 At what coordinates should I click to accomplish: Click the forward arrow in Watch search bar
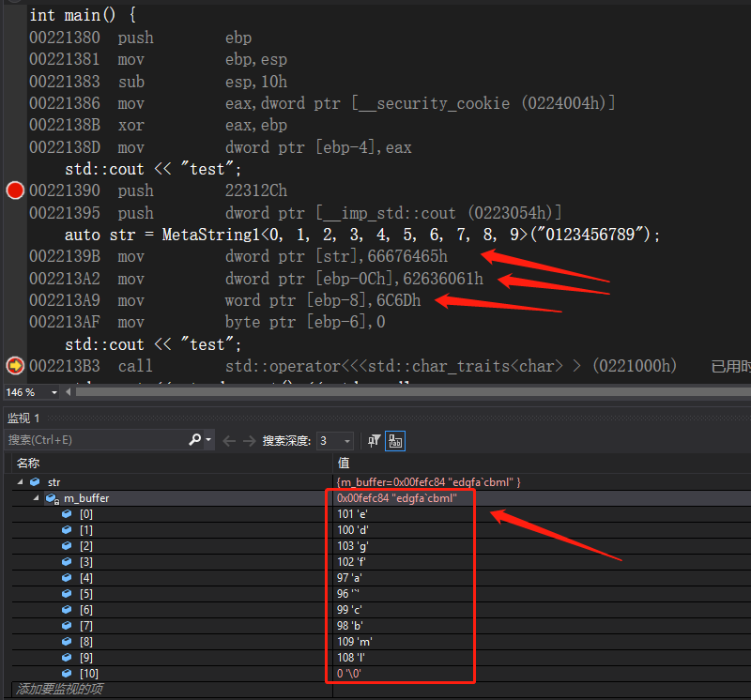[x=249, y=440]
